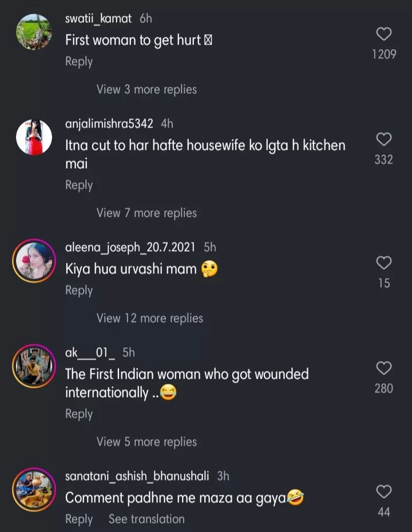View ak___01_'s story avatar

[34, 366]
